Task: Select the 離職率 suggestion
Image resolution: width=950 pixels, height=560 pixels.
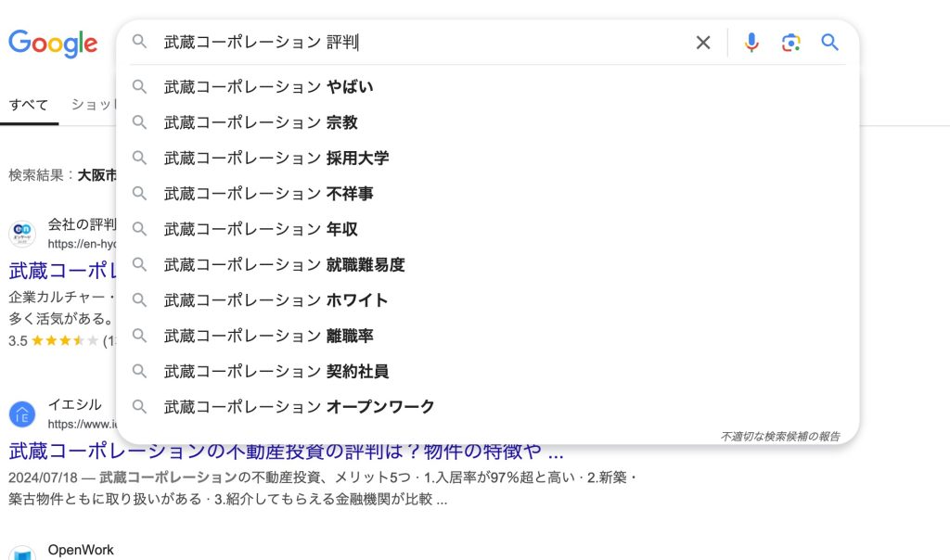Action: point(269,336)
